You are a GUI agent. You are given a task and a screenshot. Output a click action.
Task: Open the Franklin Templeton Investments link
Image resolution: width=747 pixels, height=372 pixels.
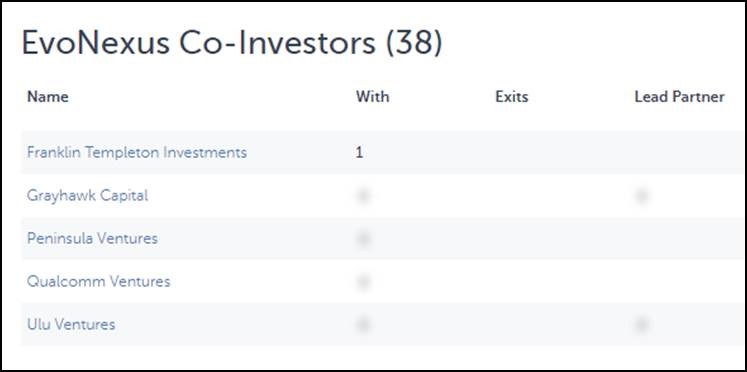[137, 153]
